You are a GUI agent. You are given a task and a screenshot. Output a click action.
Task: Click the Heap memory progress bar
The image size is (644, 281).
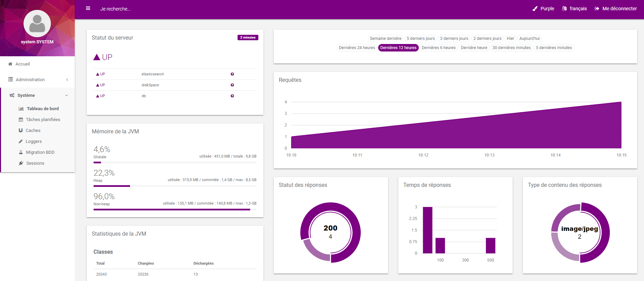175,186
